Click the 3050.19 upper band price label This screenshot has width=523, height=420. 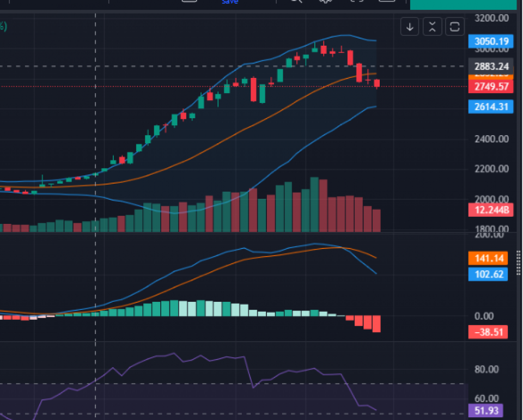(x=491, y=41)
